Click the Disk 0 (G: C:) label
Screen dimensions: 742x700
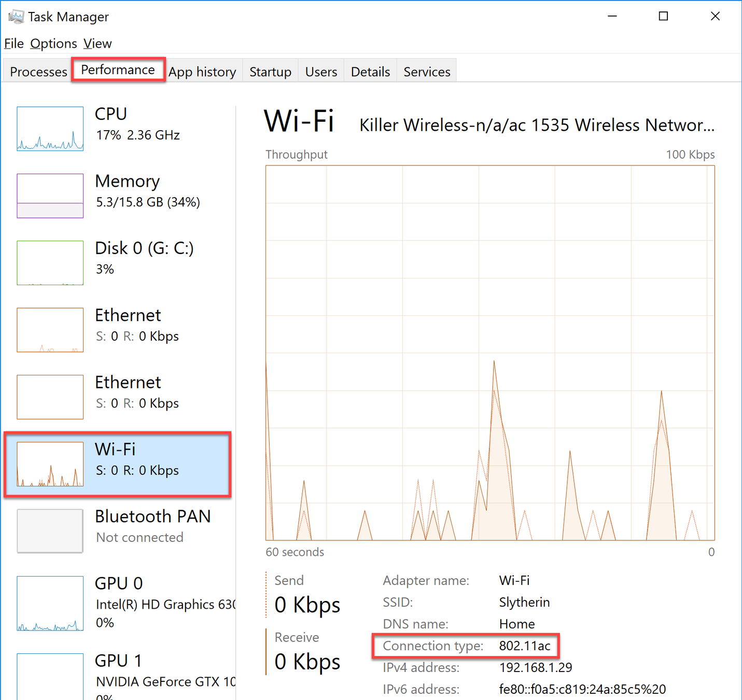click(x=144, y=248)
